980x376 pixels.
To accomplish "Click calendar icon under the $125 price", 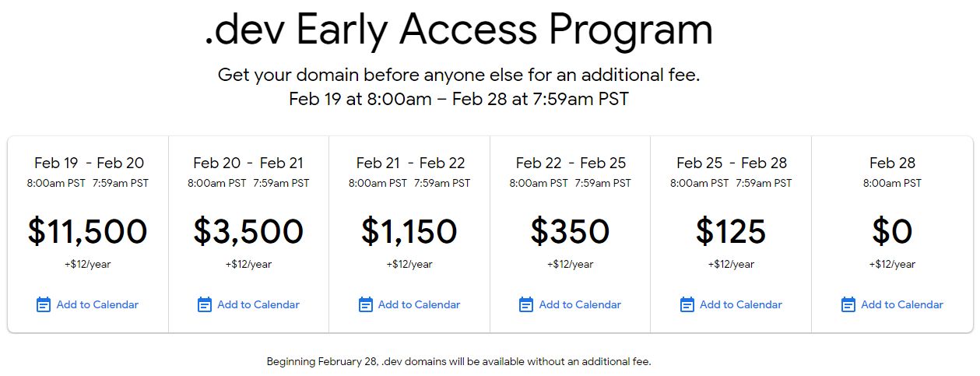I will (687, 304).
